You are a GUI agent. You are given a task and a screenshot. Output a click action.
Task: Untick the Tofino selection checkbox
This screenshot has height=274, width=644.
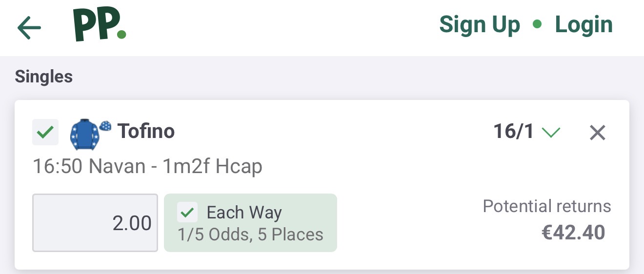coord(45,132)
